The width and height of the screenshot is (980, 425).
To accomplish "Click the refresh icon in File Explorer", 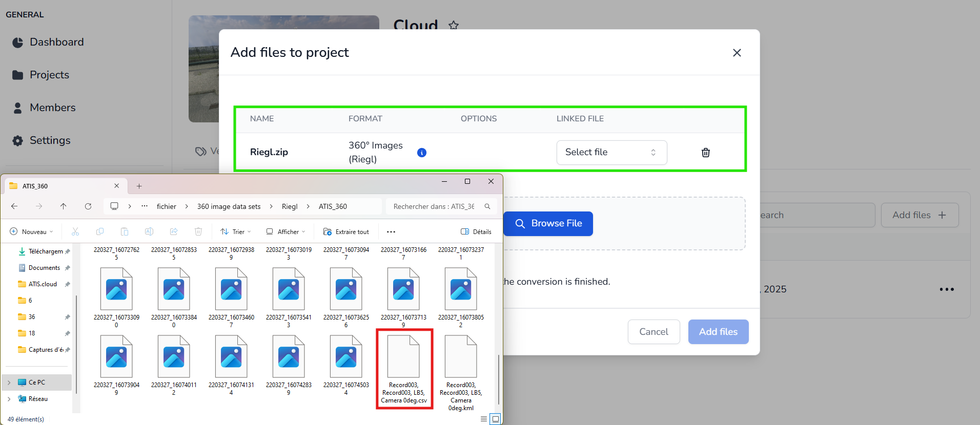I will 88,206.
